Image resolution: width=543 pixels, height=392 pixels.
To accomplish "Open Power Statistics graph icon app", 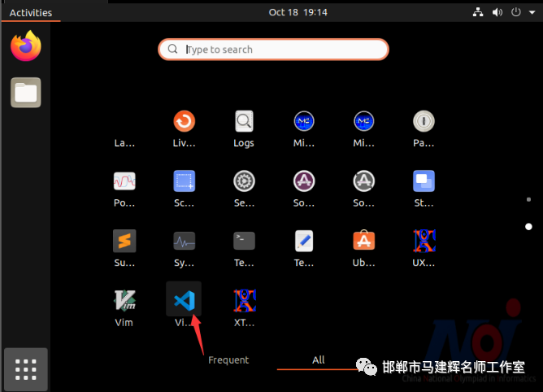I will point(124,181).
